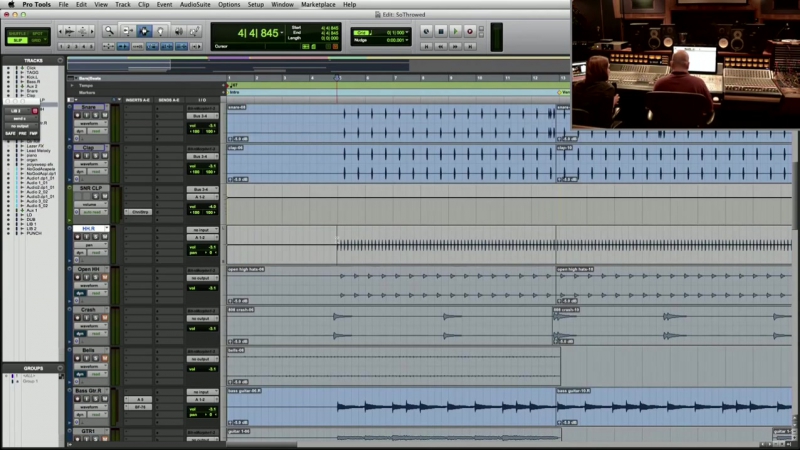Click the Record transport button
The image size is (800, 450).
coord(470,32)
